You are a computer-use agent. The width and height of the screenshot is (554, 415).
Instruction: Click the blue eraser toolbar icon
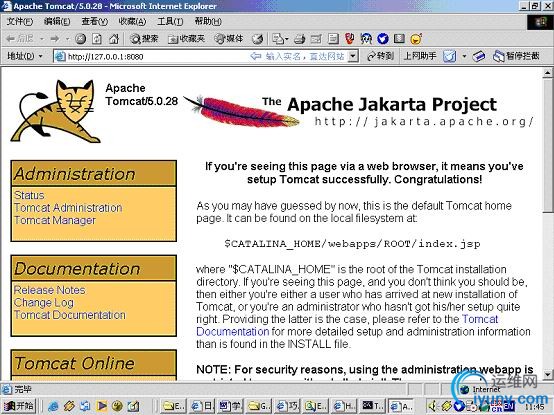[x=479, y=56]
